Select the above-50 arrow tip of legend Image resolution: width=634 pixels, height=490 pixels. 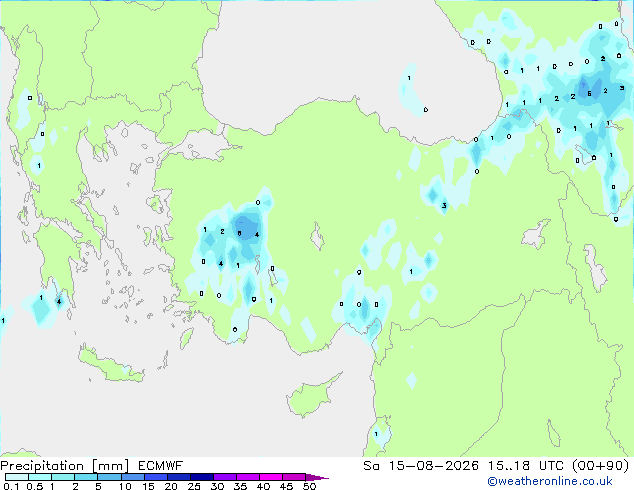[317, 477]
